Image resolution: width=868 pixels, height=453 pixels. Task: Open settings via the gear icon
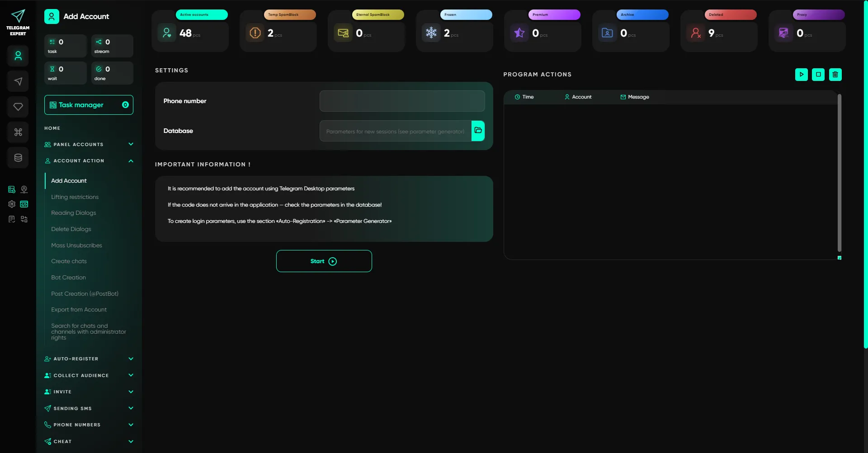[x=12, y=204]
